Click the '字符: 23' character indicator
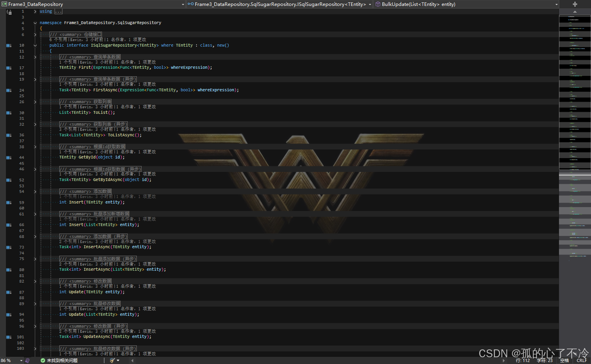 coord(545,360)
